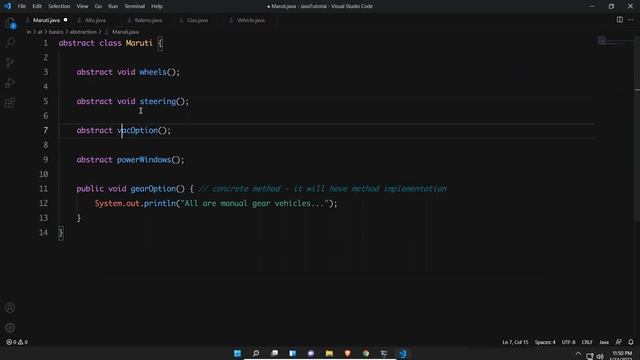Click the 'concrete method' comment text
640x360 pixels.
pyautogui.click(x=246, y=189)
